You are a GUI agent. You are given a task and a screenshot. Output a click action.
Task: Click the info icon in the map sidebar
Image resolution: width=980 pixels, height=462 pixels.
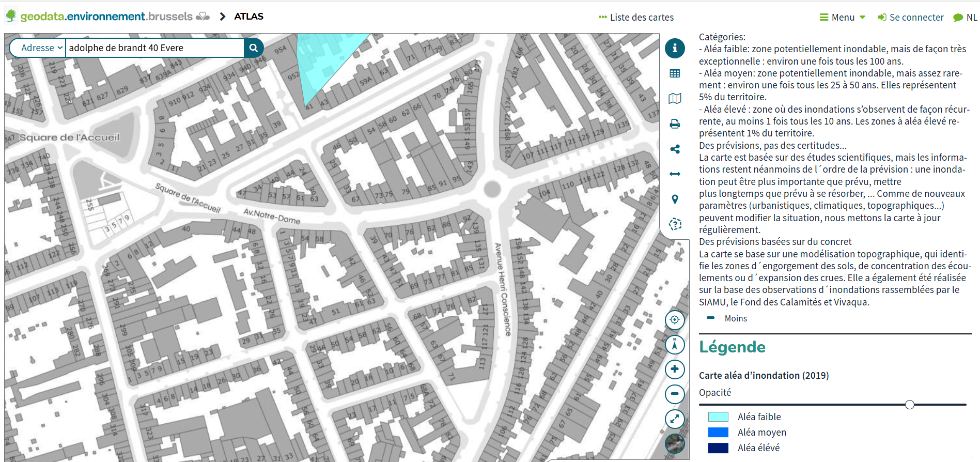tap(675, 48)
